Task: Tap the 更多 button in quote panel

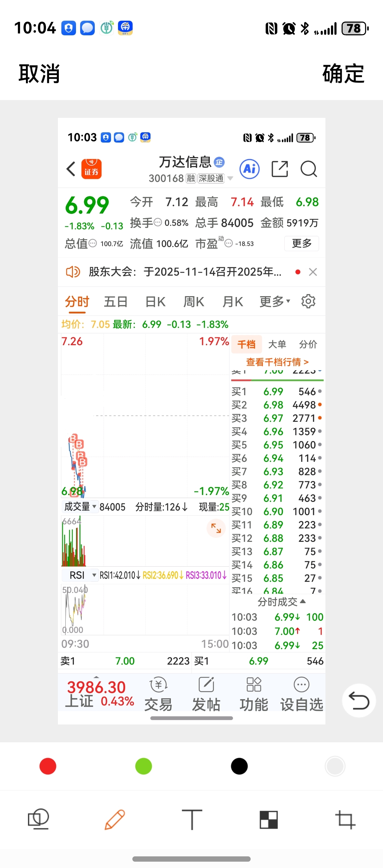Action: coord(302,243)
